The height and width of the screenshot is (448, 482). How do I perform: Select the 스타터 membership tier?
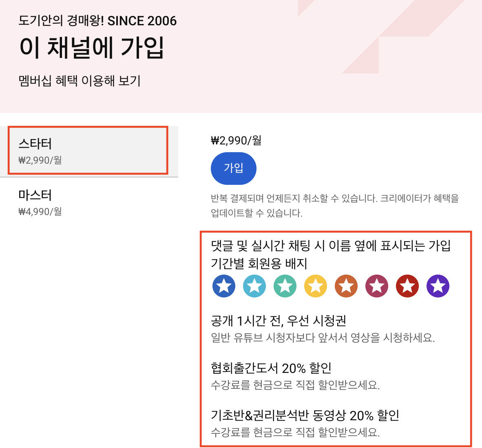(x=89, y=151)
